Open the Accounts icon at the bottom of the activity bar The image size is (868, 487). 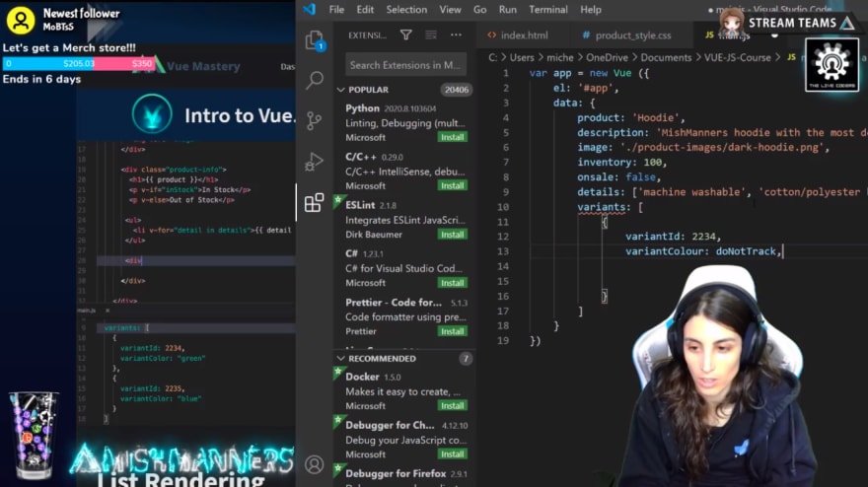(x=314, y=464)
